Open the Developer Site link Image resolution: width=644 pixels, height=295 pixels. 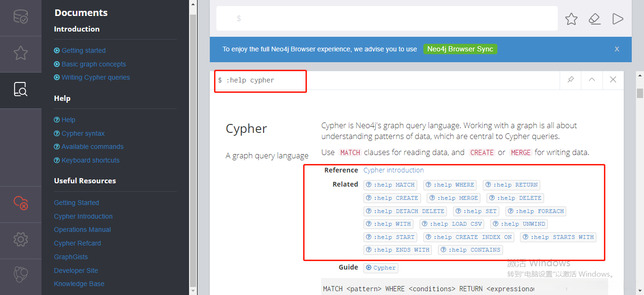coord(76,270)
